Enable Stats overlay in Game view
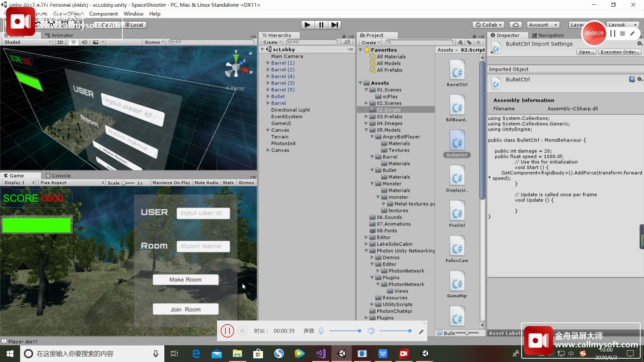The height and width of the screenshot is (362, 644). (228, 182)
